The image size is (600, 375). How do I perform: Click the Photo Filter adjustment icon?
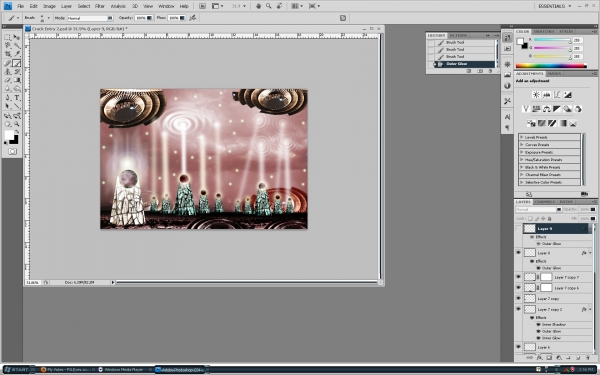point(567,109)
